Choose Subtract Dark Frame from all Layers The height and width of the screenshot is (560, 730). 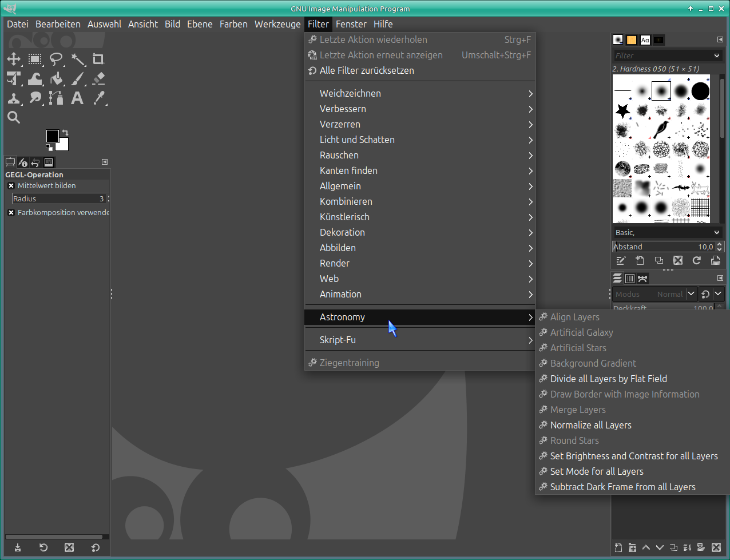tap(632, 487)
